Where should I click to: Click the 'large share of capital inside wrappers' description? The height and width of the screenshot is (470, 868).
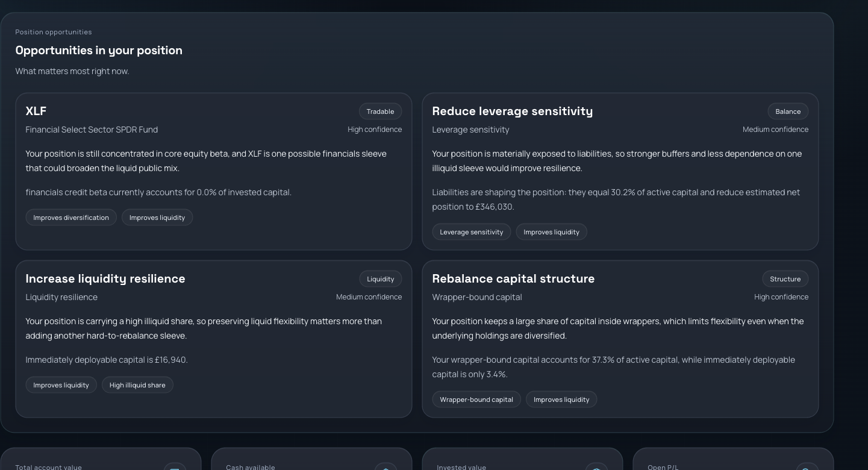point(618,328)
